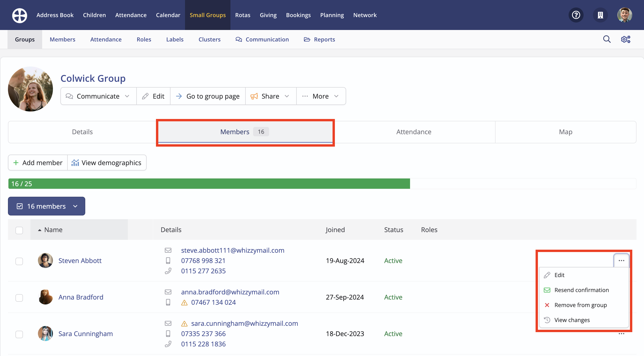This screenshot has width=644, height=356.
Task: Open Steven Abbott's three-dot actions menu
Action: point(621,260)
